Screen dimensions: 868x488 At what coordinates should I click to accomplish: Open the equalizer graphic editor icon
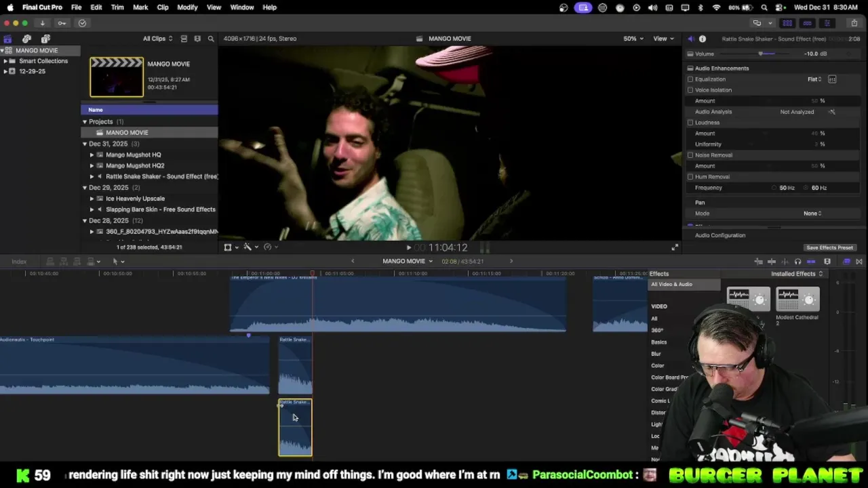pyautogui.click(x=832, y=79)
